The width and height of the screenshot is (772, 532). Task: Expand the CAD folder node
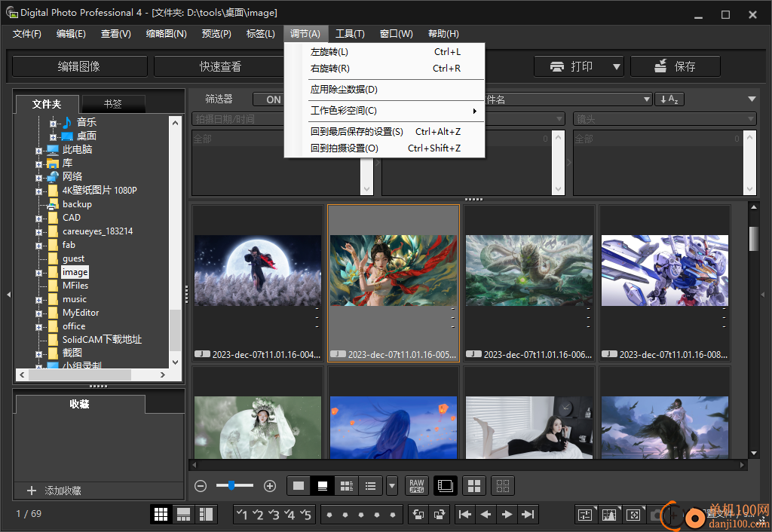[x=38, y=219]
